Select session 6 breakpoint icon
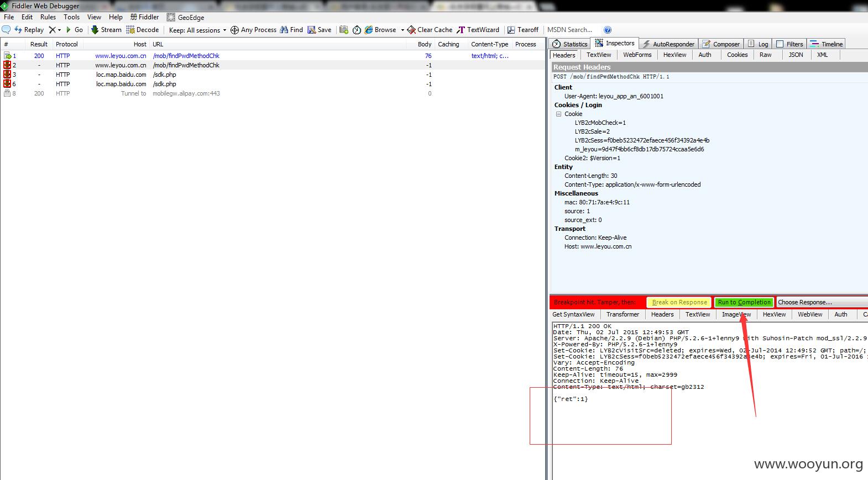 [x=7, y=84]
